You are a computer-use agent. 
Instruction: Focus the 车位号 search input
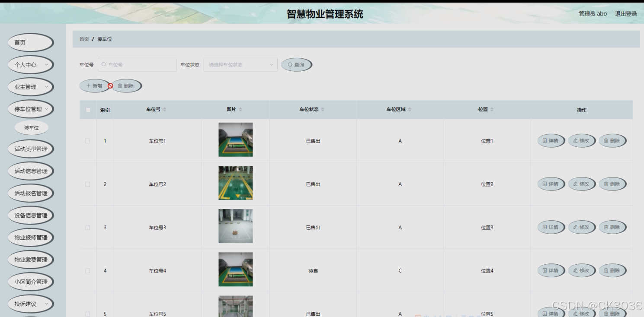coord(137,65)
